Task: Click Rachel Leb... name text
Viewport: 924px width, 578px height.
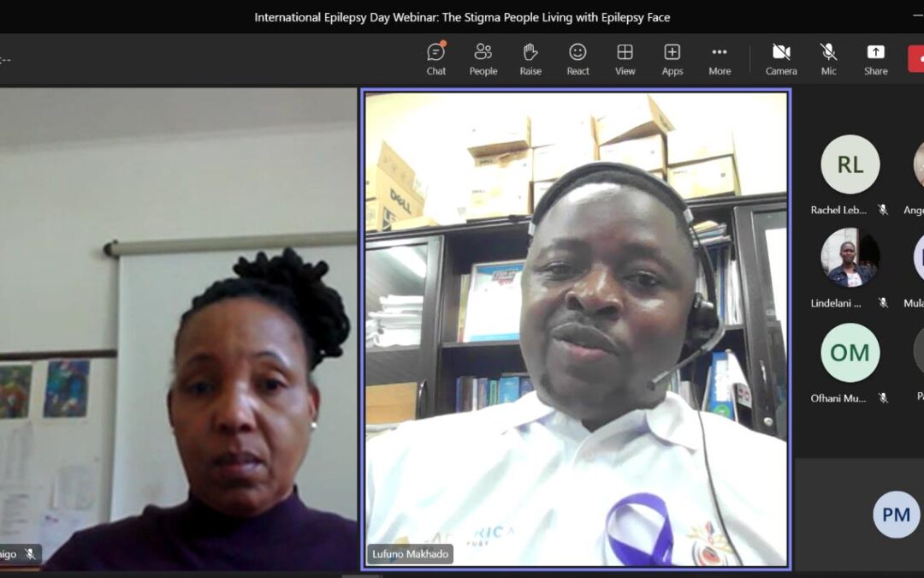Action: [838, 210]
